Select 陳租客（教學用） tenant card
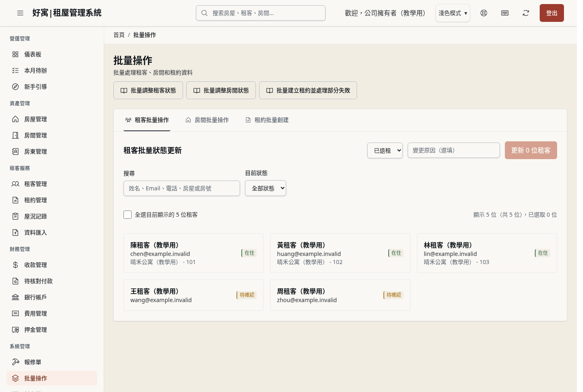The height and width of the screenshot is (392, 583). pyautogui.click(x=194, y=253)
